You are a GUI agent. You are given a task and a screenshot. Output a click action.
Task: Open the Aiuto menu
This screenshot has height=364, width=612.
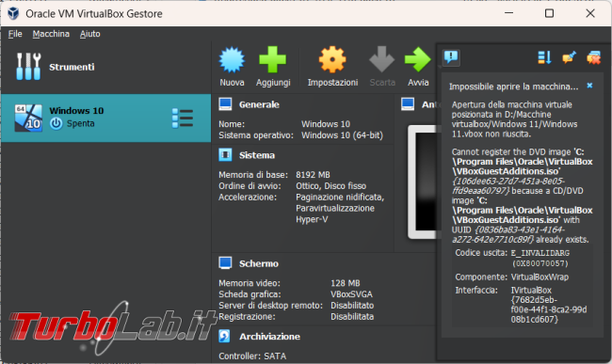coord(90,34)
